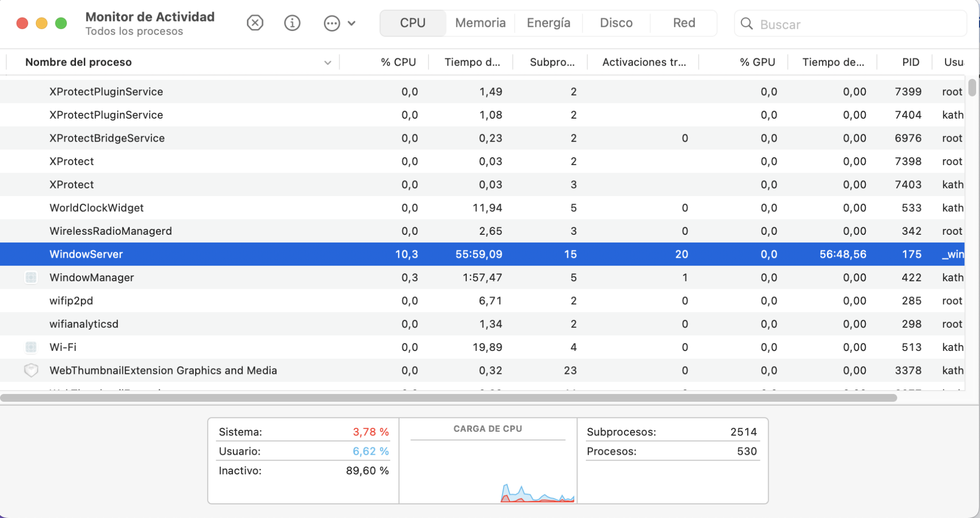Select the WorldClockWidget process
980x518 pixels.
pos(482,208)
